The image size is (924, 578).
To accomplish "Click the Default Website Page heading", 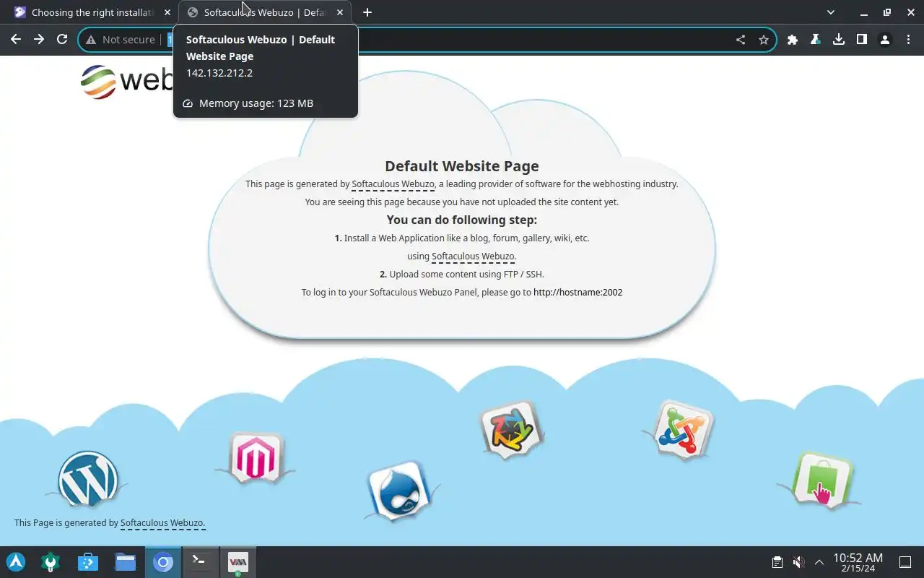I will point(462,166).
